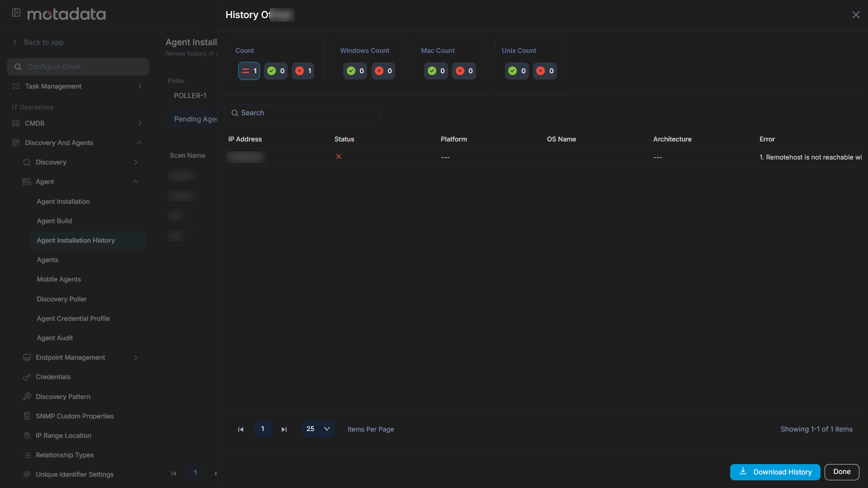Filter Windows Count by success
This screenshot has width=868, height=488.
pos(355,71)
